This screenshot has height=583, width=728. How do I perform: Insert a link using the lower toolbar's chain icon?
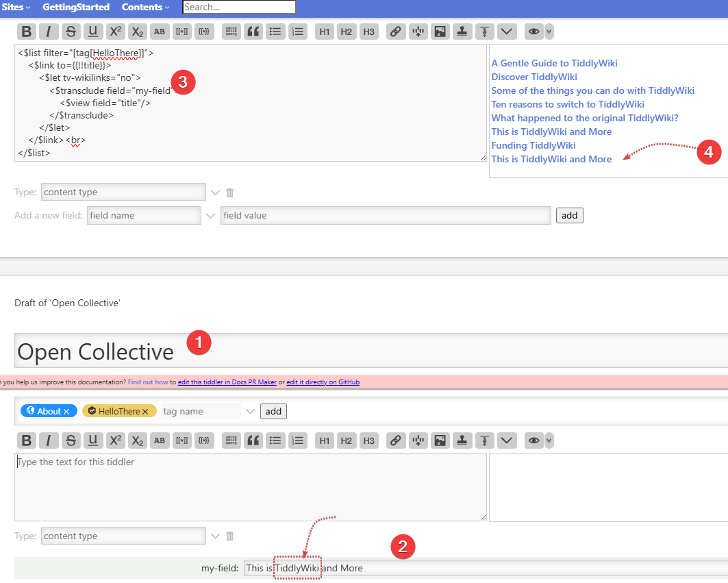click(395, 441)
